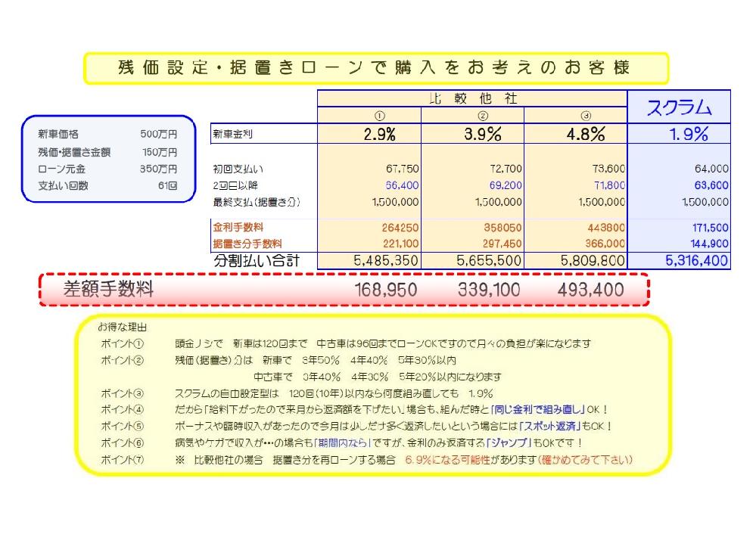The height and width of the screenshot is (534, 756).
Task: Click the 新車価格 label
Action: click(58, 134)
